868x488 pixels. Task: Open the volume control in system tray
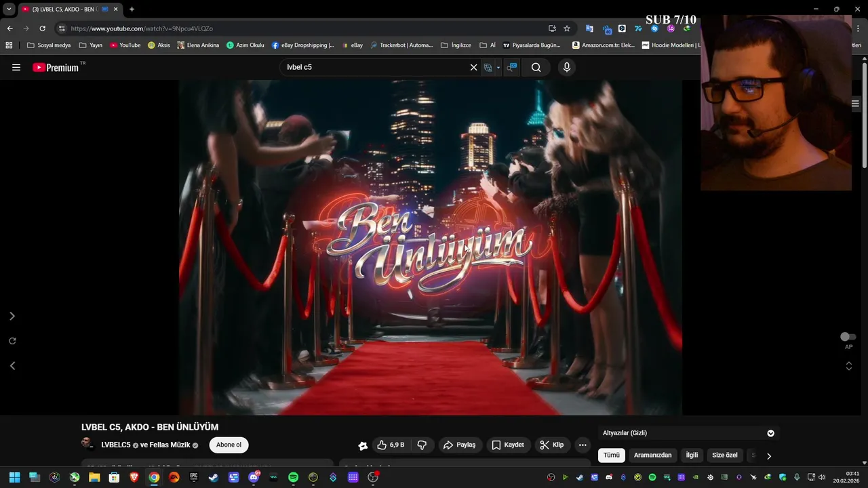[x=822, y=477]
